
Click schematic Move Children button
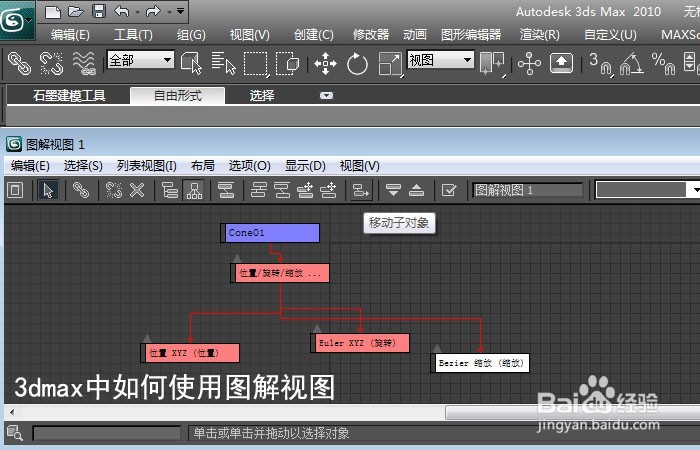(x=361, y=191)
